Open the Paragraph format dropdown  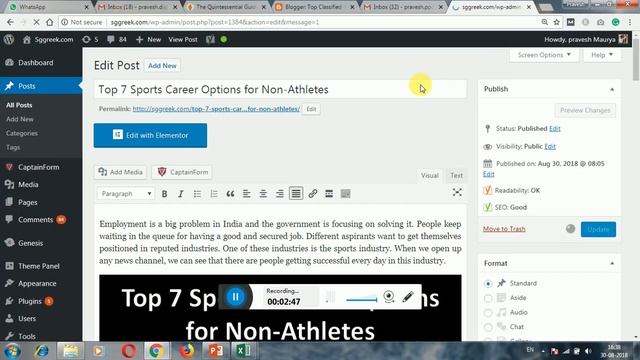click(126, 194)
